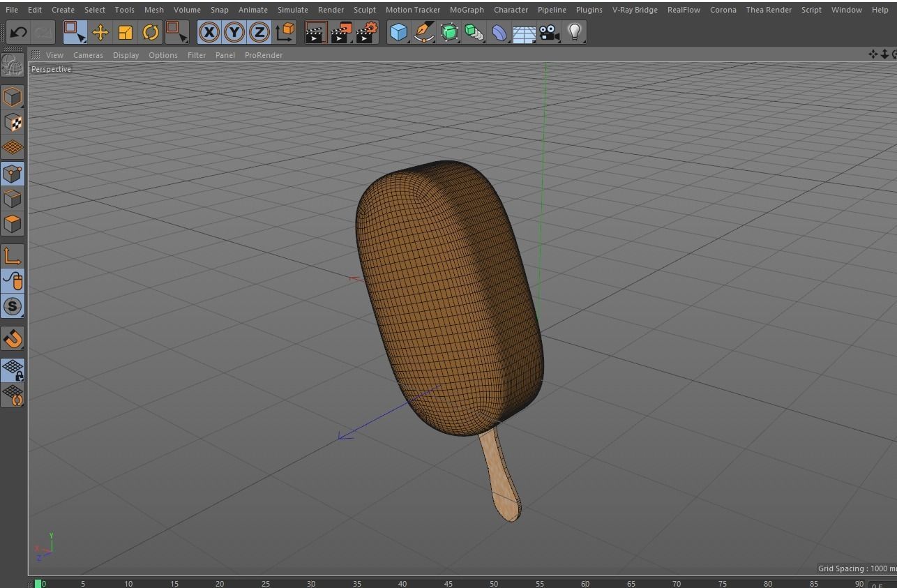Switch to Edges mode
897x588 pixels.
[x=13, y=199]
